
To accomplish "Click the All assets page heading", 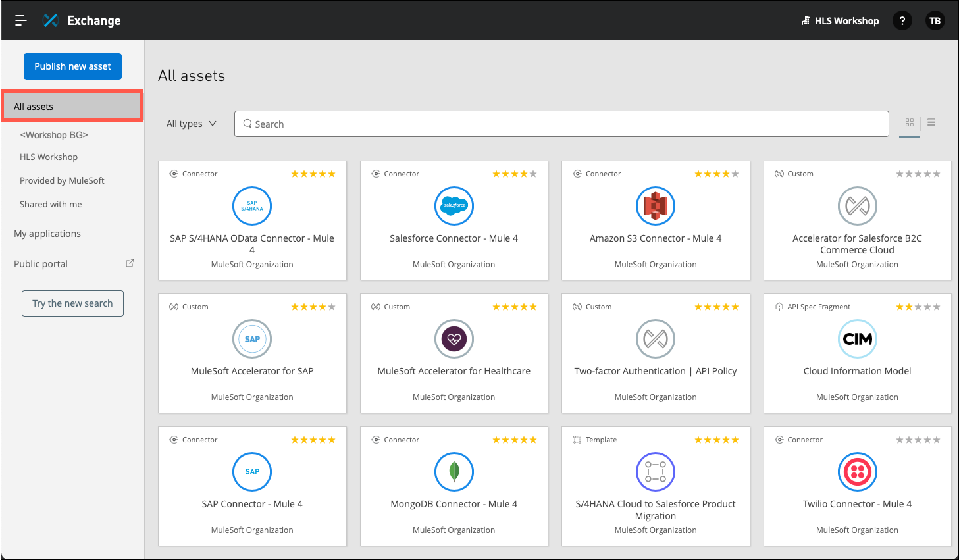I will pos(192,76).
